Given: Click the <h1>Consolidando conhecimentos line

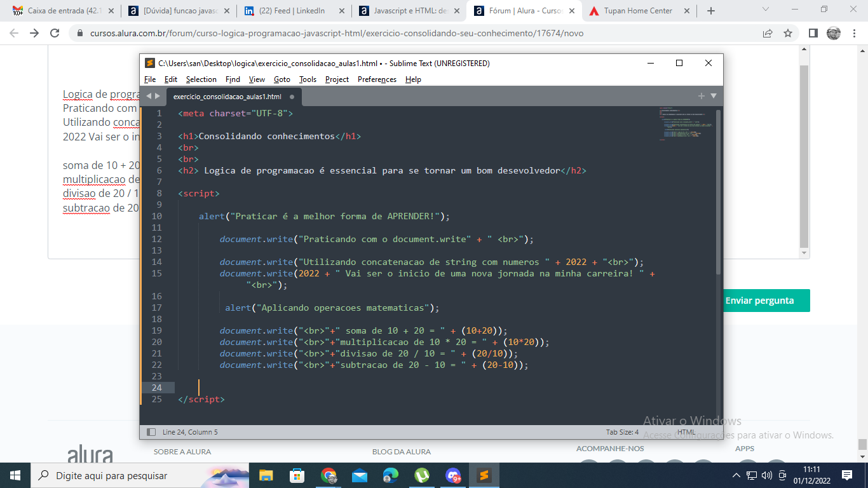Looking at the screenshot, I should pyautogui.click(x=269, y=136).
